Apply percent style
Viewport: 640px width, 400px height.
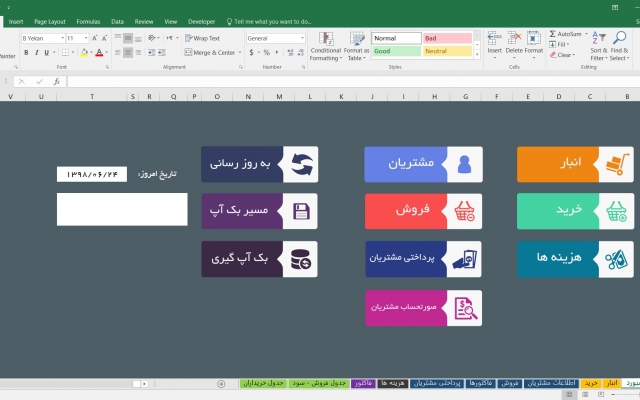coord(267,52)
